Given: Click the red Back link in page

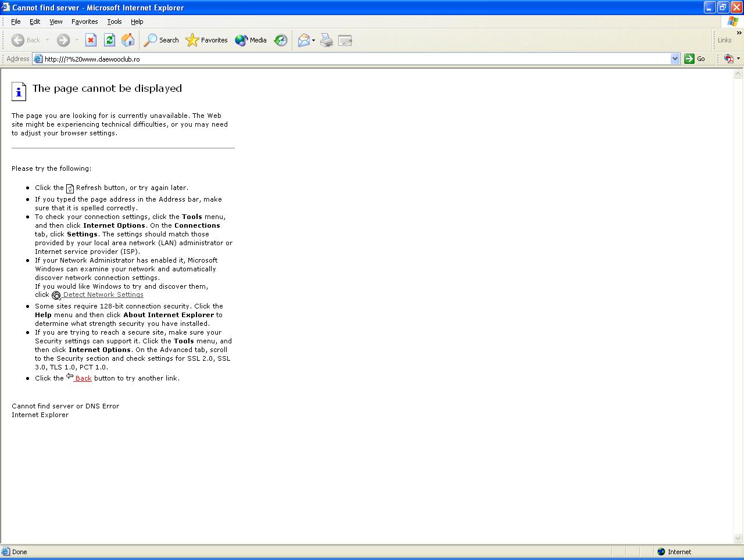Looking at the screenshot, I should (83, 378).
